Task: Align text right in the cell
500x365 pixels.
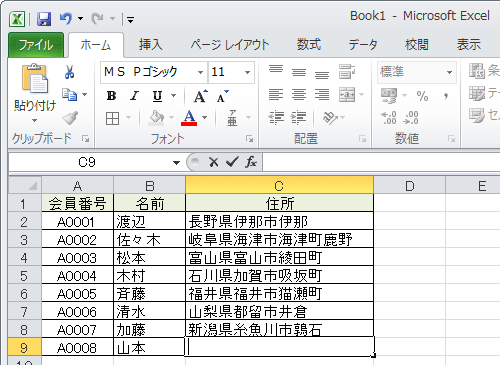Action: click(322, 95)
